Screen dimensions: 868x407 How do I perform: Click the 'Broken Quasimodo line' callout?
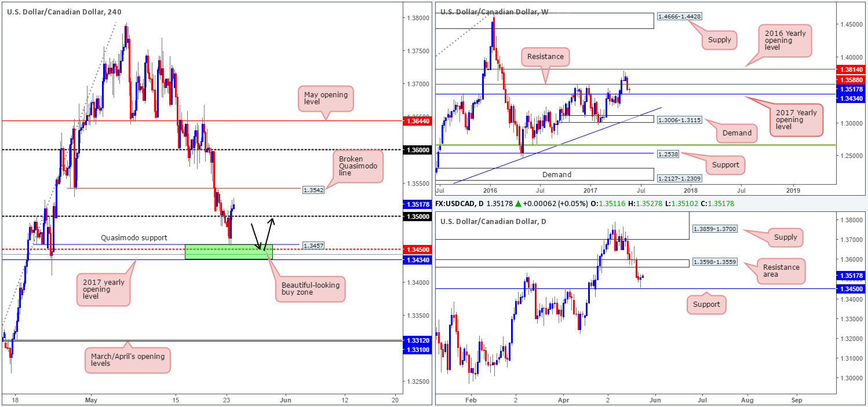(358, 166)
